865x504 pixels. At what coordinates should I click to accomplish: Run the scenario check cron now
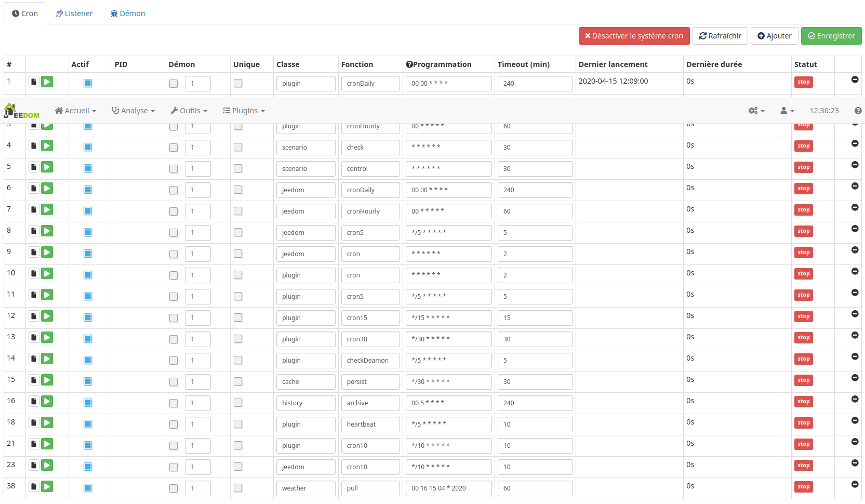point(47,145)
